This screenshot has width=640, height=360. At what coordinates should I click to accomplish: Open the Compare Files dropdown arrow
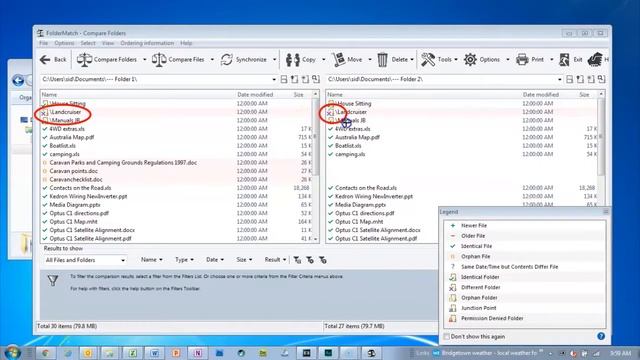212,60
